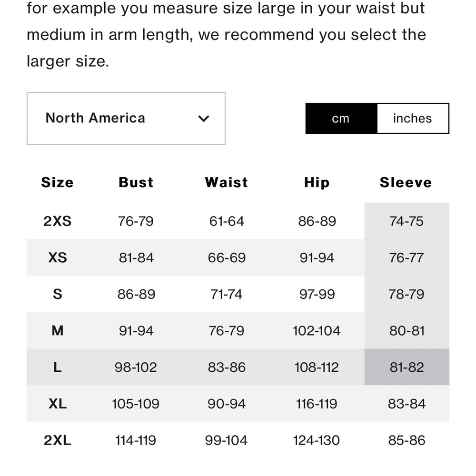This screenshot has height=476, width=476.
Task: Click the 124-130 hip measurement cell
Action: pos(317,440)
